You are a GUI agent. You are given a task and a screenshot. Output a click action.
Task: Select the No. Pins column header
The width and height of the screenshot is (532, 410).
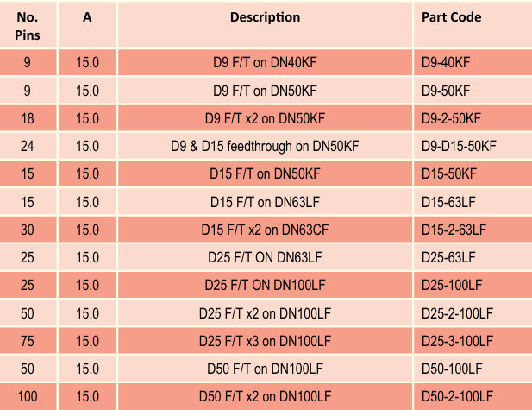28,26
